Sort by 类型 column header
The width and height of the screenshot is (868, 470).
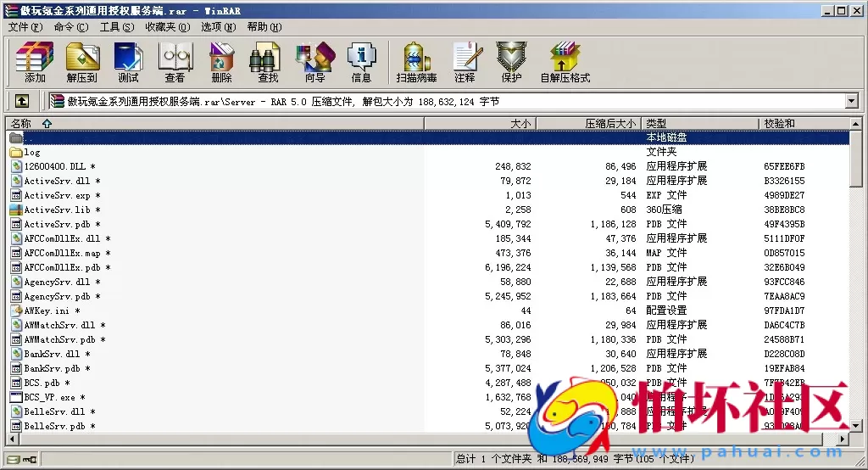pos(699,124)
